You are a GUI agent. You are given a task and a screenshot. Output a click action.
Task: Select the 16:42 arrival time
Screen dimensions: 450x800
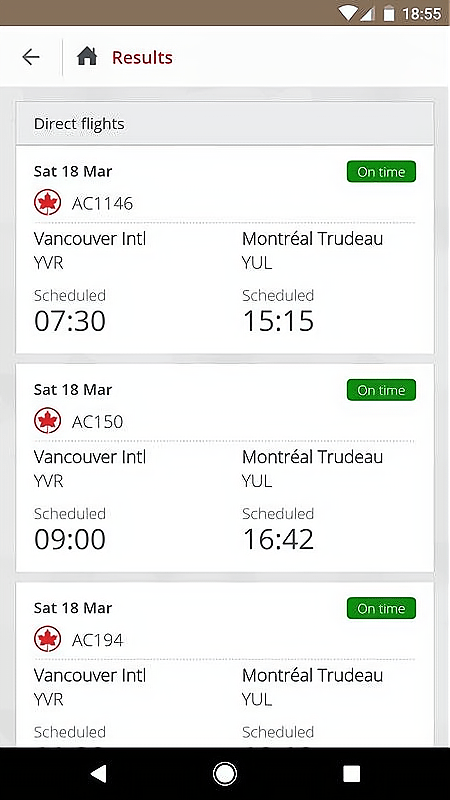(x=278, y=539)
